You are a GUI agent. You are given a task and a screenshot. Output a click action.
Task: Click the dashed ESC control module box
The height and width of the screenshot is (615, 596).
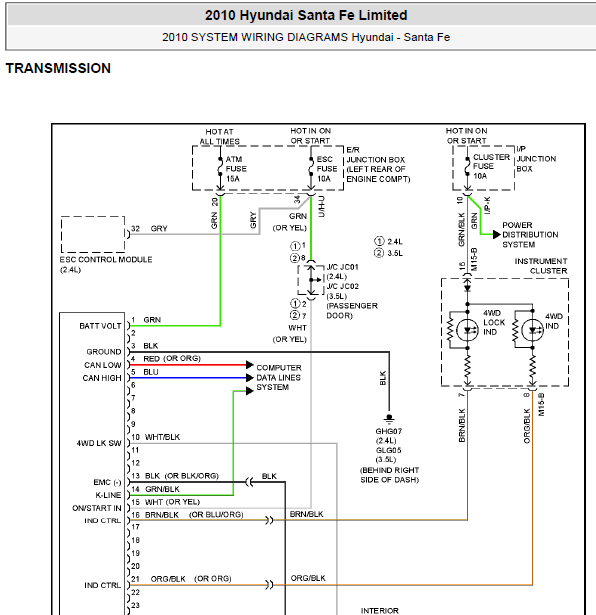pyautogui.click(x=93, y=234)
